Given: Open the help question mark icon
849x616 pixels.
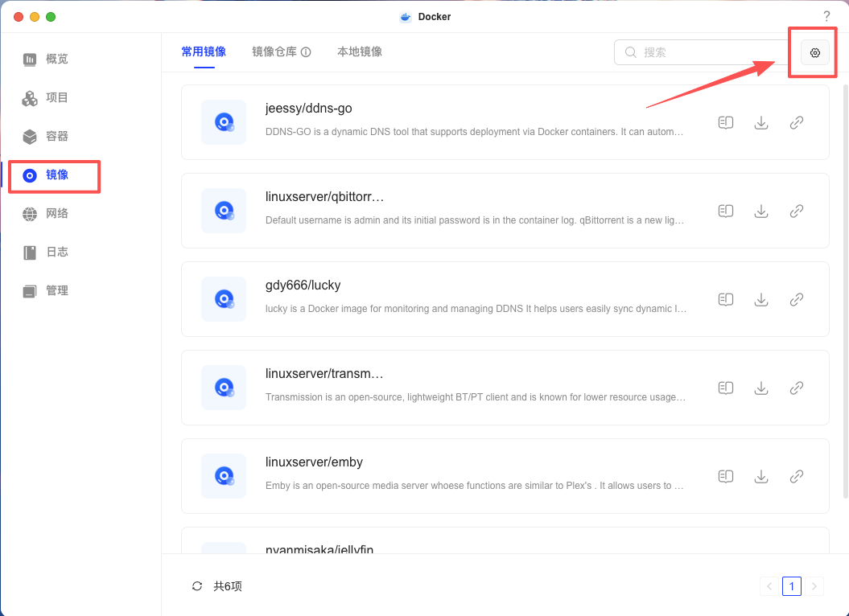Looking at the screenshot, I should [826, 17].
